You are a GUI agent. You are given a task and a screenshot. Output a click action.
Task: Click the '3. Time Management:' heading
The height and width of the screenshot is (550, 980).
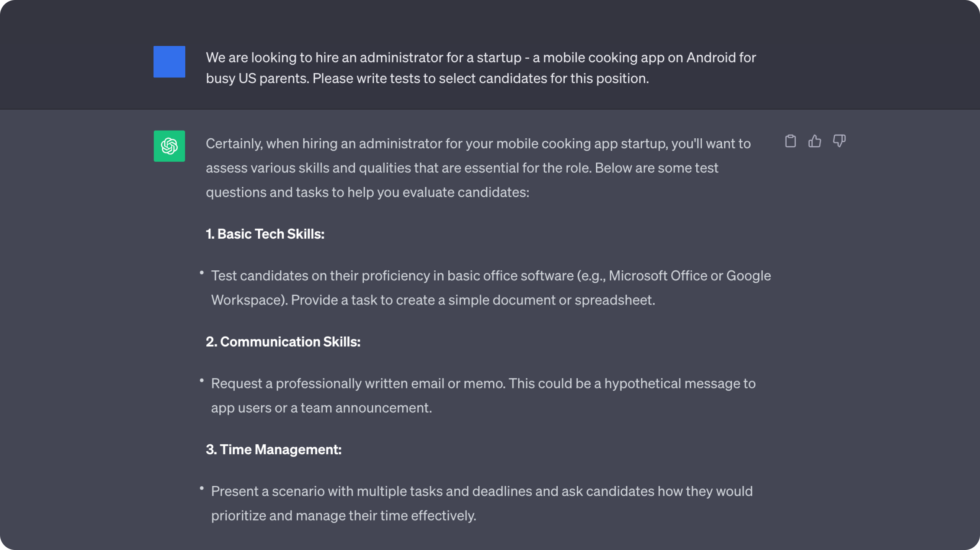coord(274,449)
